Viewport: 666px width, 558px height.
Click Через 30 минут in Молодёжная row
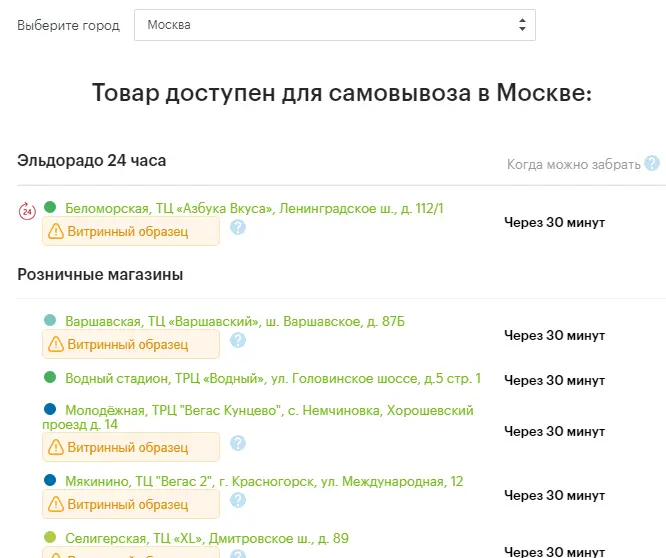(554, 431)
